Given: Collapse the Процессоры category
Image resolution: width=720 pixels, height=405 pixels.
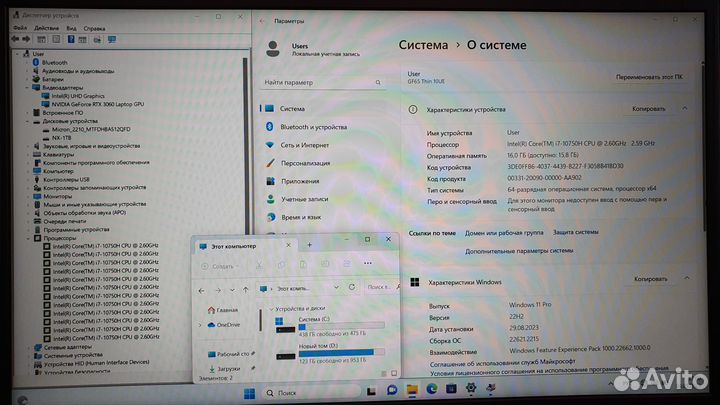Looking at the screenshot, I should point(28,238).
